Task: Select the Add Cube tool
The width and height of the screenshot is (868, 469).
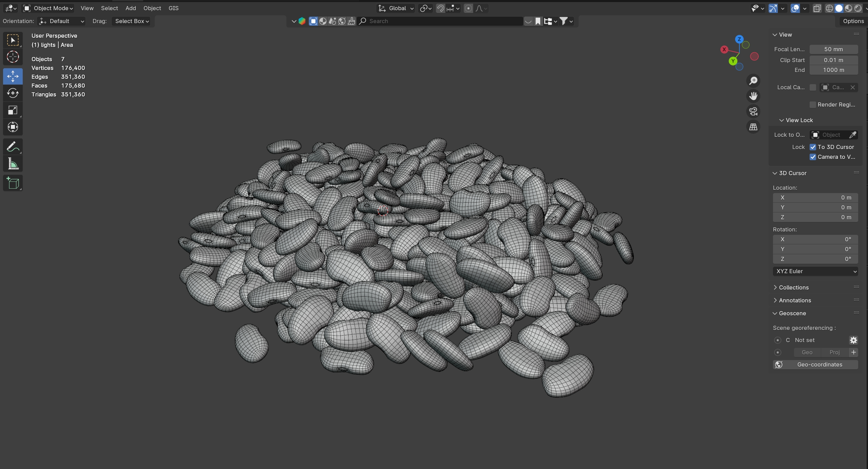Action: tap(13, 183)
